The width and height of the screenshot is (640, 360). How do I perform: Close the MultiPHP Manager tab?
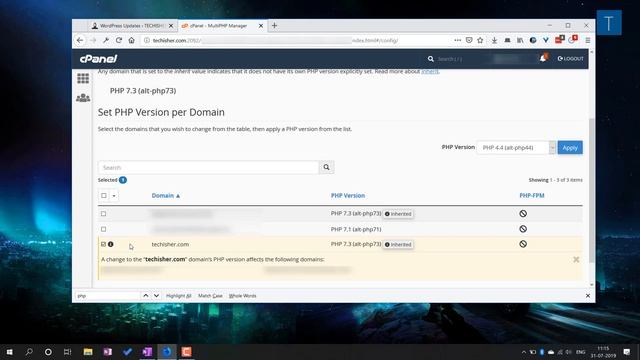[x=261, y=26]
